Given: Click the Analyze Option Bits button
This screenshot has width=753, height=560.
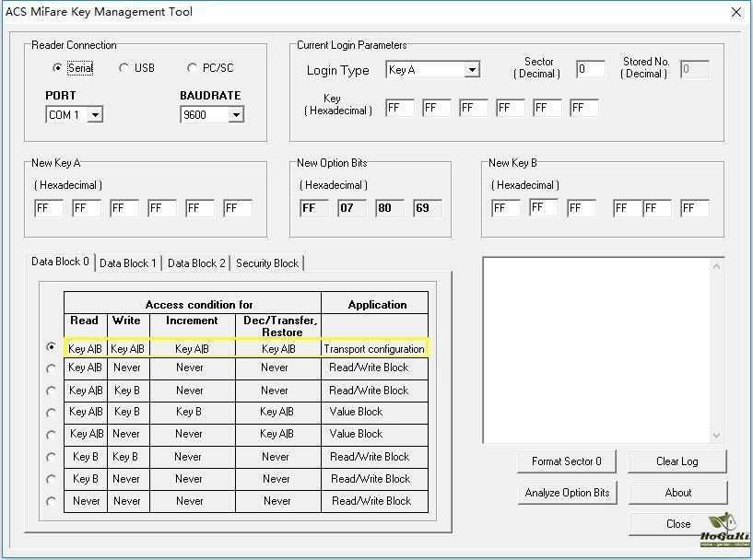Looking at the screenshot, I should pyautogui.click(x=567, y=493).
